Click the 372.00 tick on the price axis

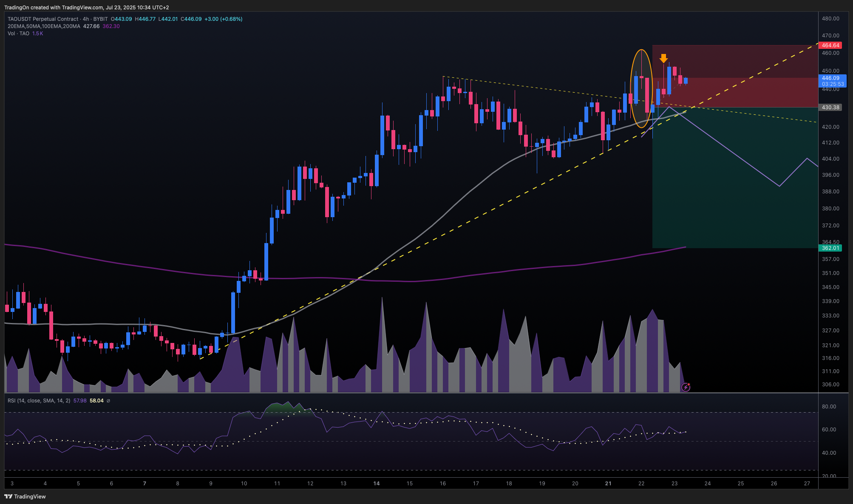coord(830,226)
